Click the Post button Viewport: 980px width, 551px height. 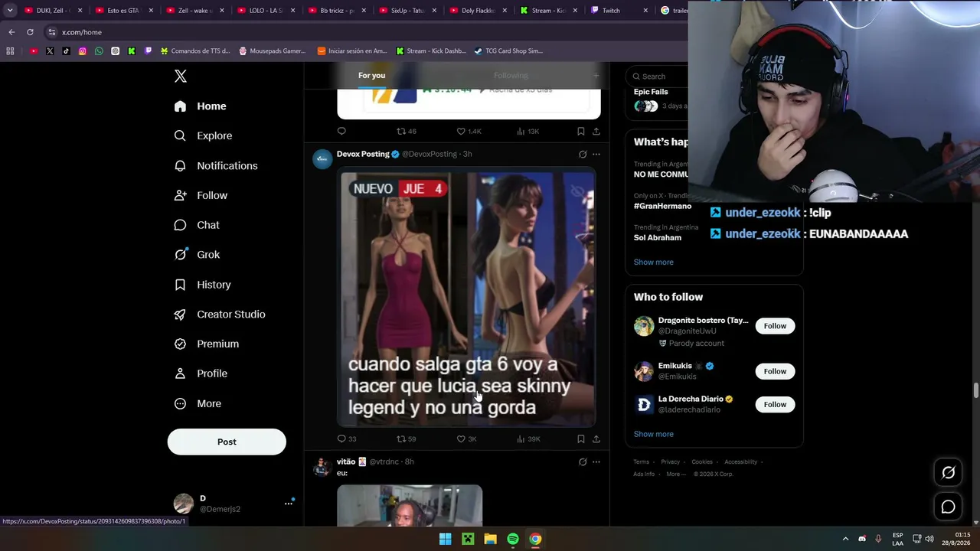(x=227, y=442)
